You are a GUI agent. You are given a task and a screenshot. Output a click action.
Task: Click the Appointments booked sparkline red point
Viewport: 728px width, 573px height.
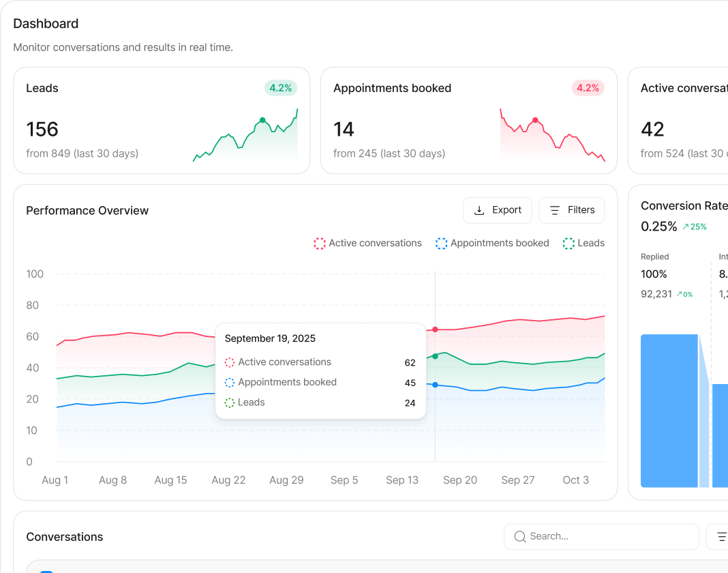[535, 120]
